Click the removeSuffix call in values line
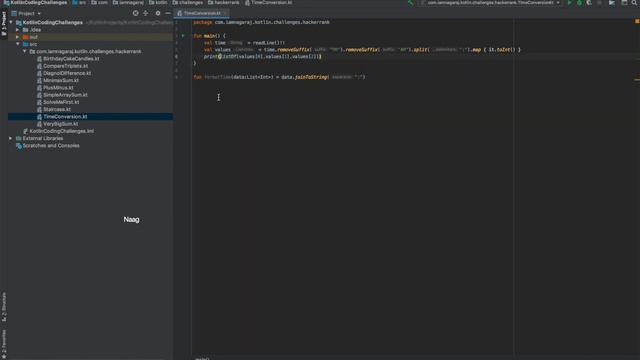The image size is (640, 360). click(293, 50)
